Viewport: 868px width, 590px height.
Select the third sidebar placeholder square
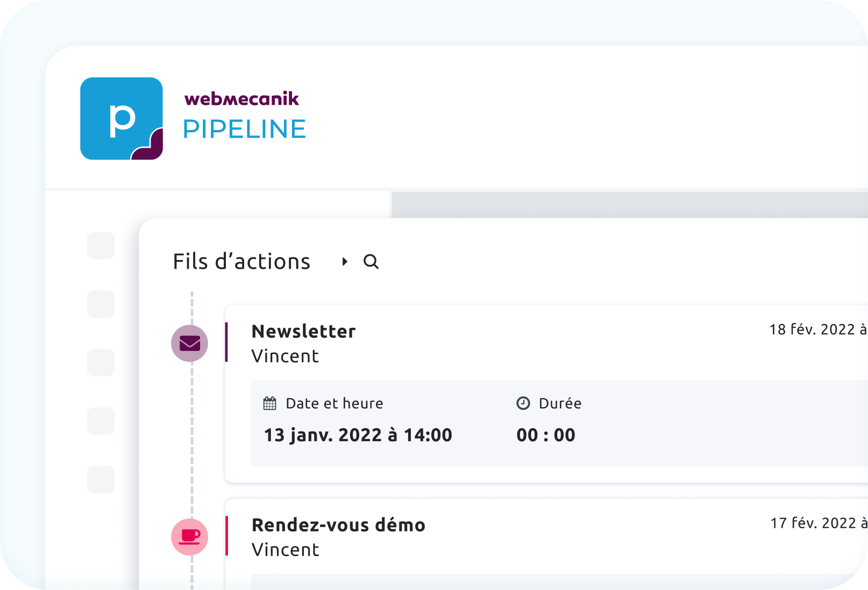pyautogui.click(x=101, y=363)
